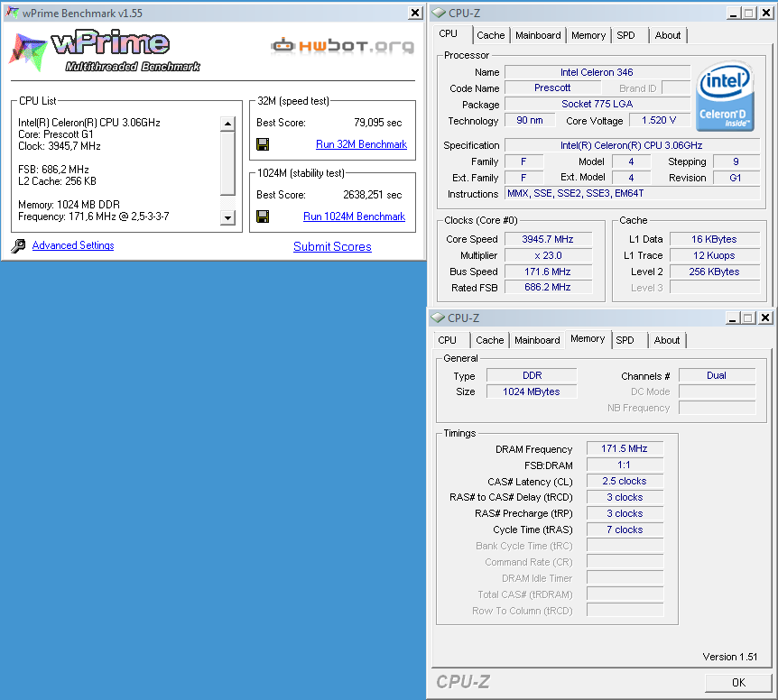Click the Intel Celeron D badge
This screenshot has height=700, width=778.
click(x=725, y=97)
